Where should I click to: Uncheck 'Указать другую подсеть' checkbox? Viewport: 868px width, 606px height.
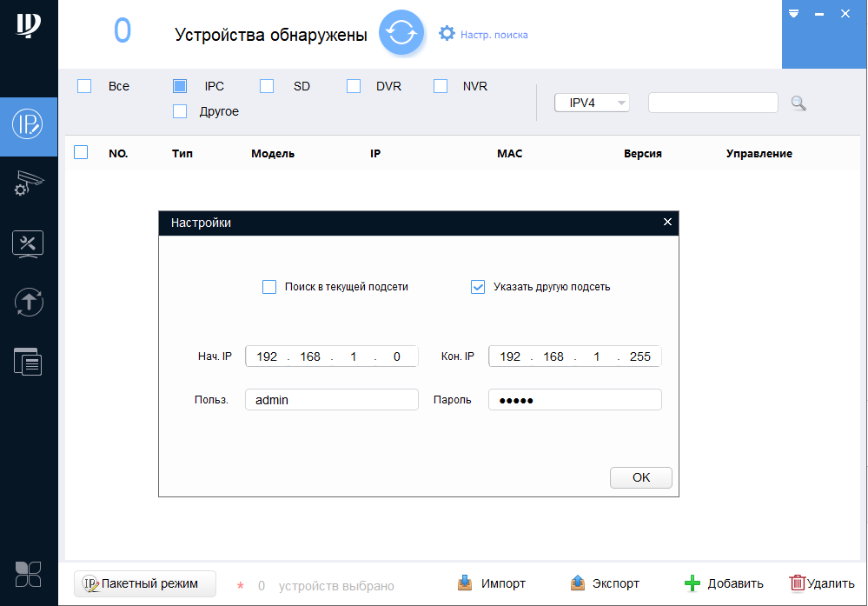pyautogui.click(x=478, y=287)
